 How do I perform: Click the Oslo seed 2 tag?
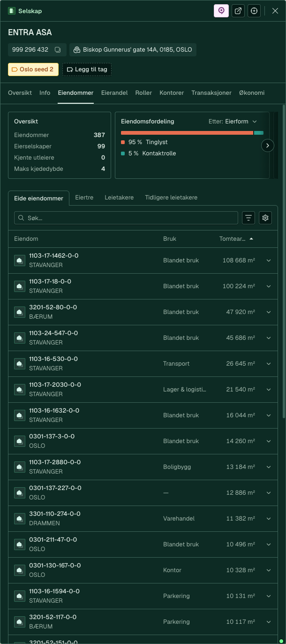(33, 69)
